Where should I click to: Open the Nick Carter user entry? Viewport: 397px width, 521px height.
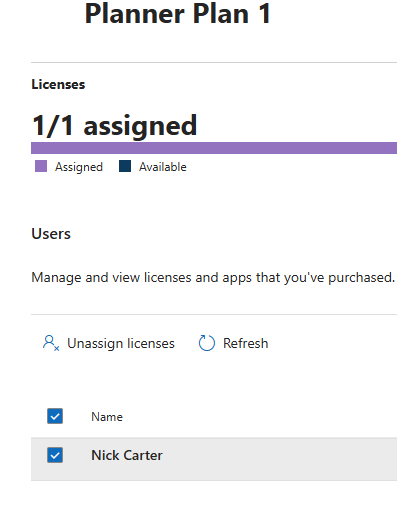(127, 455)
